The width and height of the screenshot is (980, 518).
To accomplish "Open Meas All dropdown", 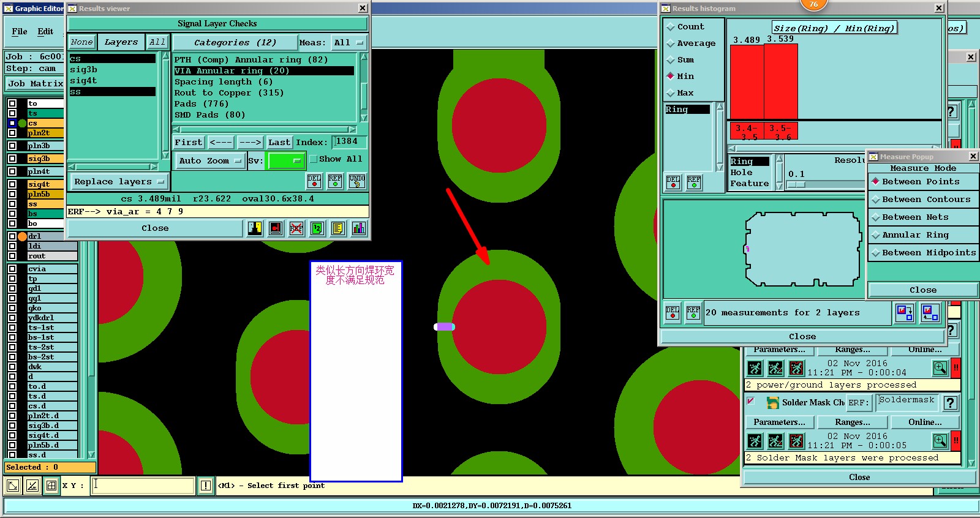I will 349,43.
